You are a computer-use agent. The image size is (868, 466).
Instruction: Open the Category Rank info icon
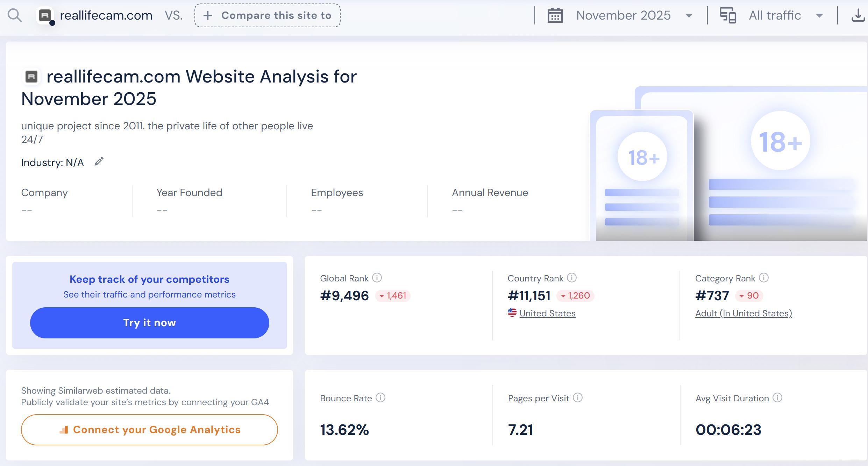click(x=764, y=278)
